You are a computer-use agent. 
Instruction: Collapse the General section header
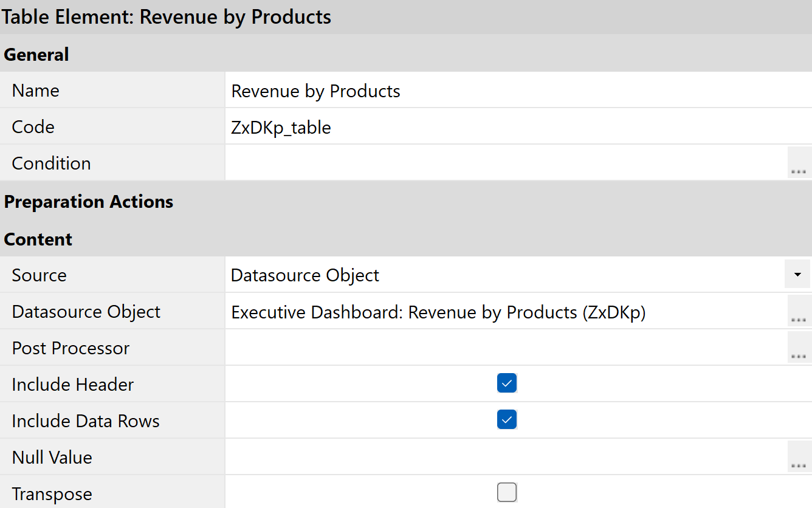click(36, 55)
